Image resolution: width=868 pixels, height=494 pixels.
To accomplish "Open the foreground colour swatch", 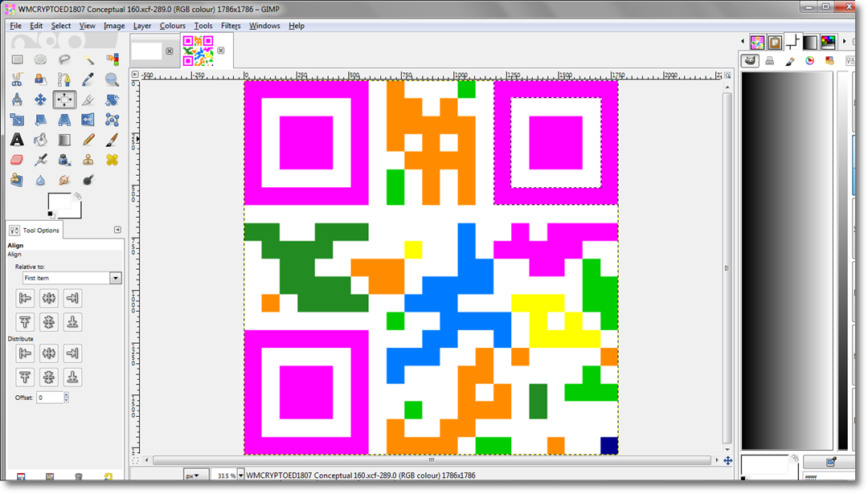I will (x=58, y=201).
